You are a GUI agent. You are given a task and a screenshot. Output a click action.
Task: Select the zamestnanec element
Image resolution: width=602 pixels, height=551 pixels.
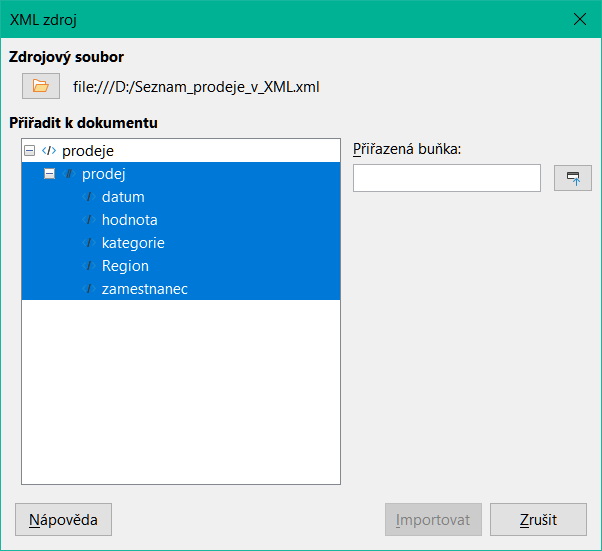[145, 289]
